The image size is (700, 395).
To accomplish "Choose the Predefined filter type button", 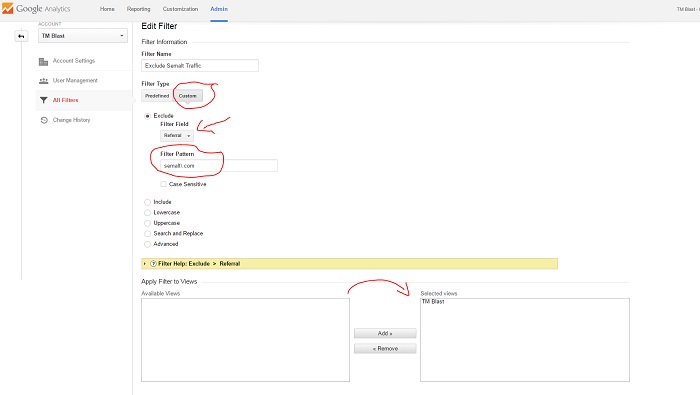I will 157,96.
